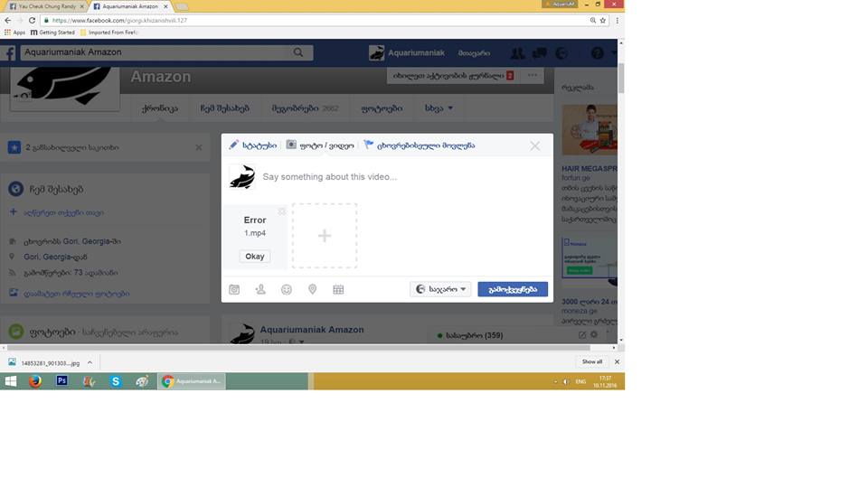The height and width of the screenshot is (487, 868).
Task: Click the feeling emoji icon in composer
Action: (x=287, y=289)
